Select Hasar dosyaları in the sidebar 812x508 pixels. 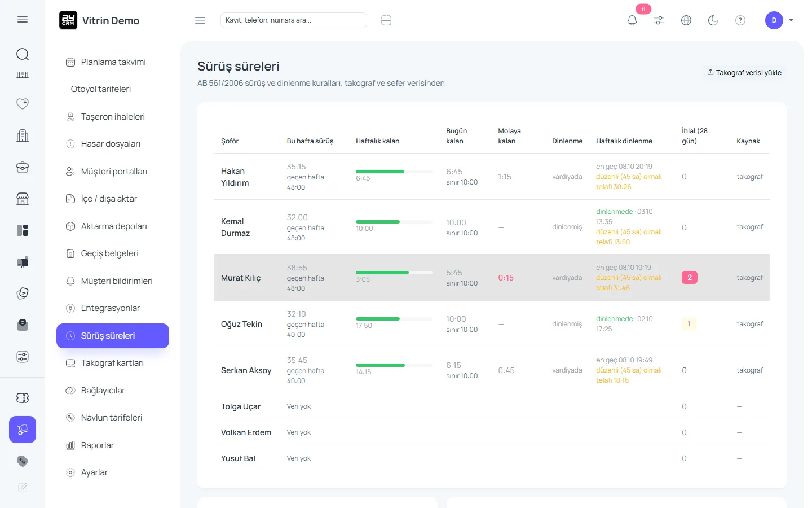[113, 144]
